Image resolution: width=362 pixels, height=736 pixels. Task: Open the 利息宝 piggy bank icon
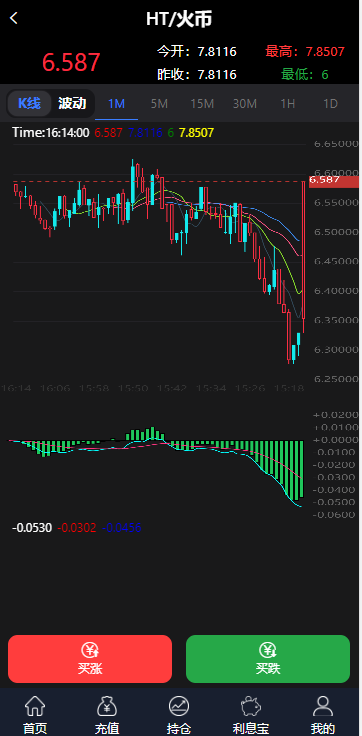[251, 706]
